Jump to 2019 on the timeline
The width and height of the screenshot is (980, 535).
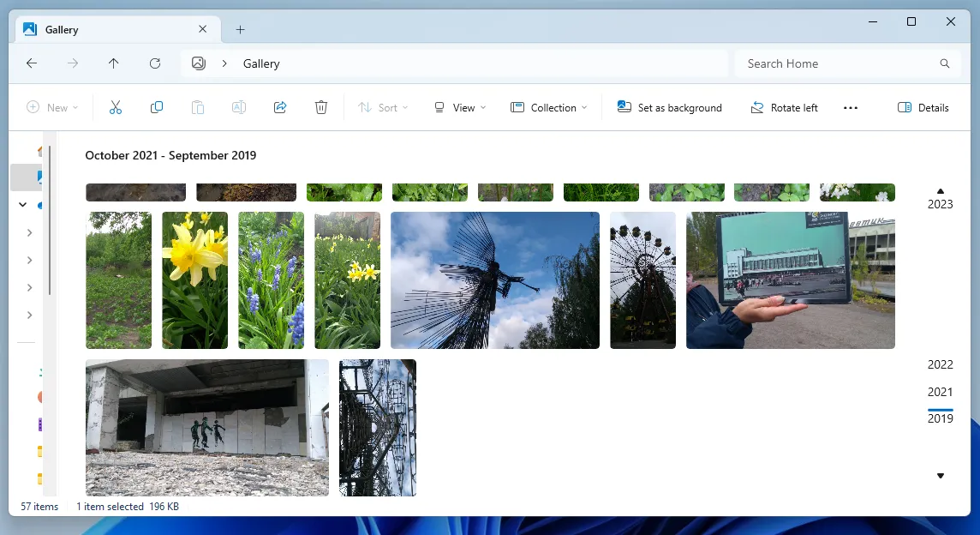tap(940, 418)
